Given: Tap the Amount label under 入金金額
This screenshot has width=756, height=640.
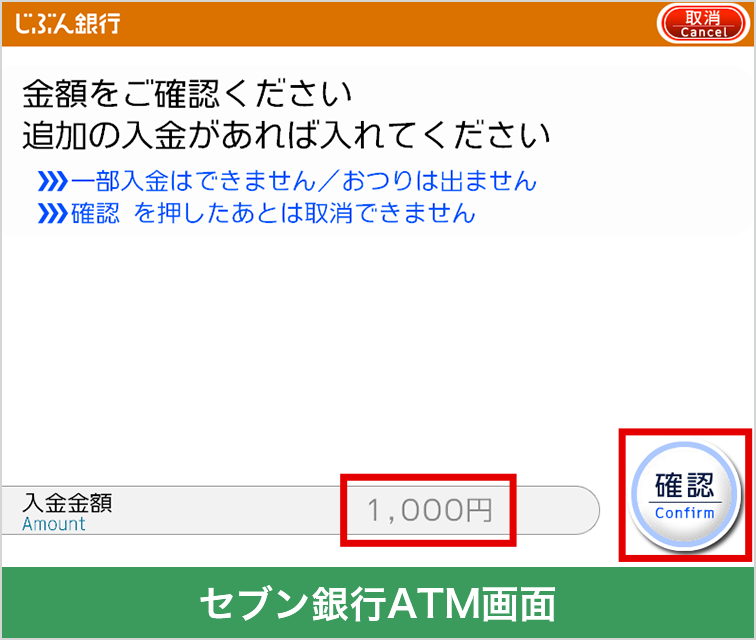Looking at the screenshot, I should pos(54,524).
